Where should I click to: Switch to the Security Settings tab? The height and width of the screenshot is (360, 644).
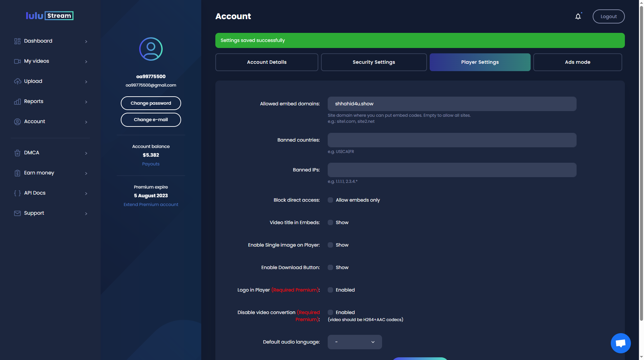[374, 62]
